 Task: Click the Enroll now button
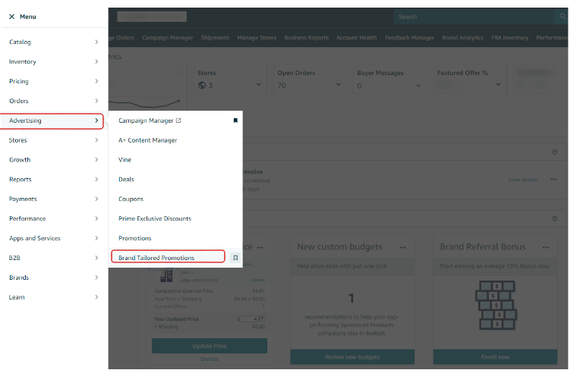tap(495, 357)
